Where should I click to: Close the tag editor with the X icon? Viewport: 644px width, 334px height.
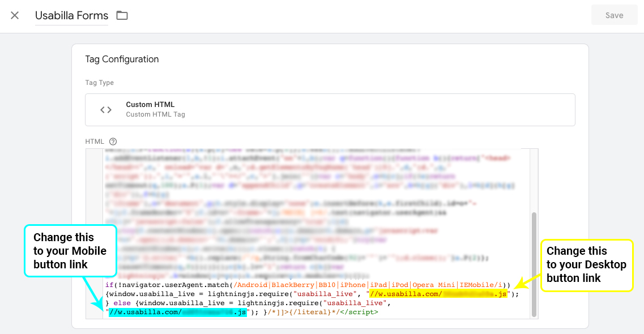(x=15, y=16)
